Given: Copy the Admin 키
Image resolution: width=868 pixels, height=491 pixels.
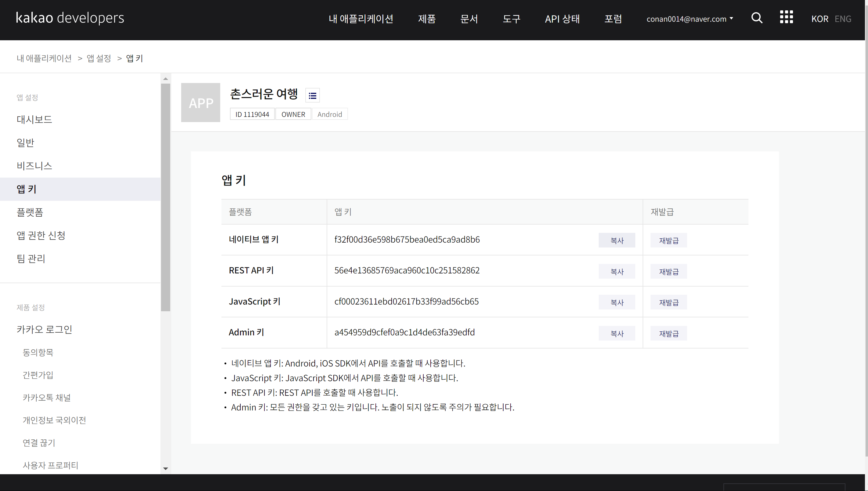Looking at the screenshot, I should tap(617, 334).
